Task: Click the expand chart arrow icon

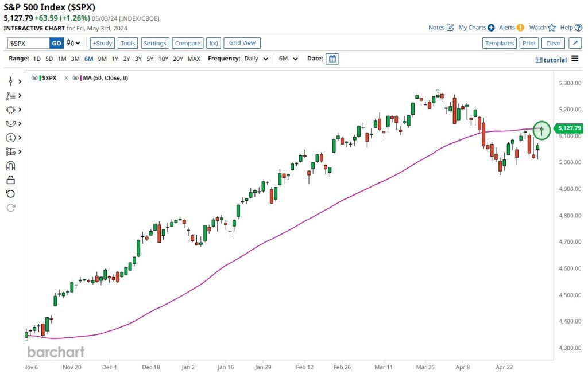Action: 575,43
